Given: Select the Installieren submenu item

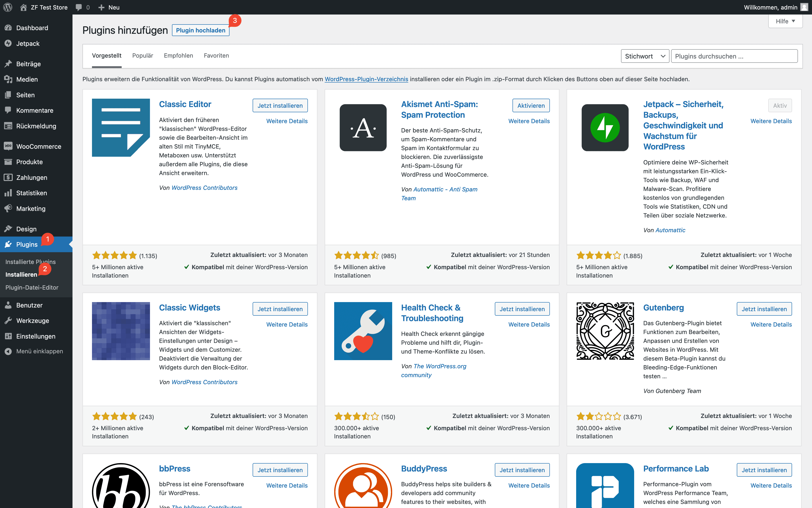Looking at the screenshot, I should [21, 274].
